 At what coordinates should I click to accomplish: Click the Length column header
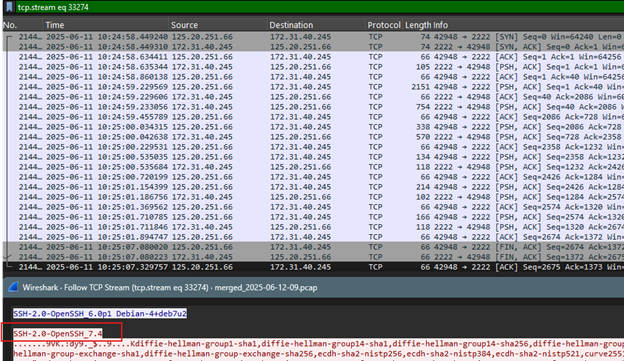[x=417, y=25]
